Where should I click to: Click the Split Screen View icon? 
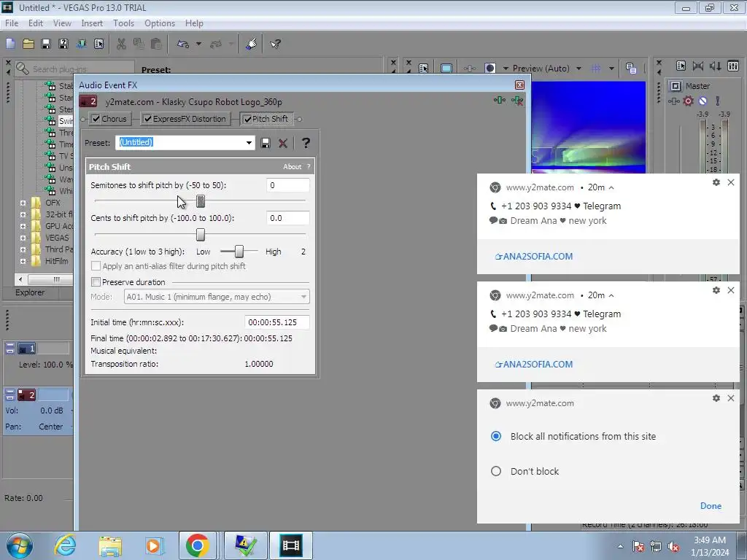(x=489, y=69)
